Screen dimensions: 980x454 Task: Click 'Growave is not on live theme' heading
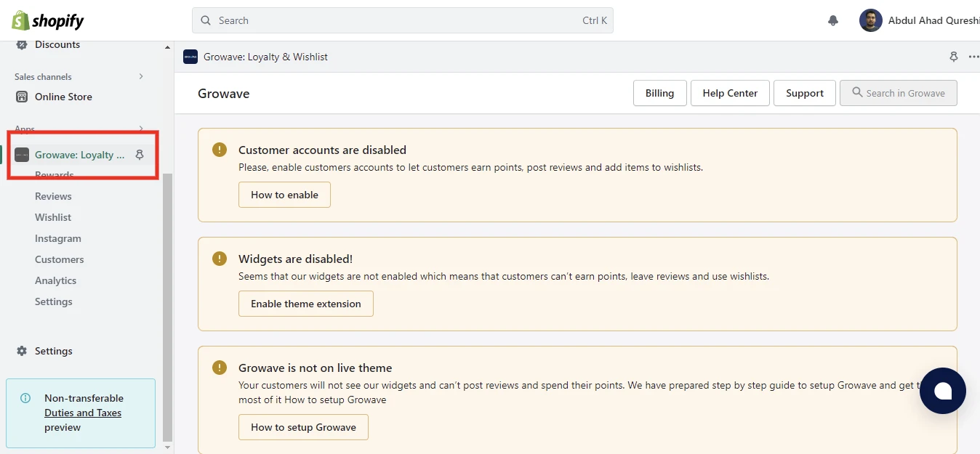315,368
